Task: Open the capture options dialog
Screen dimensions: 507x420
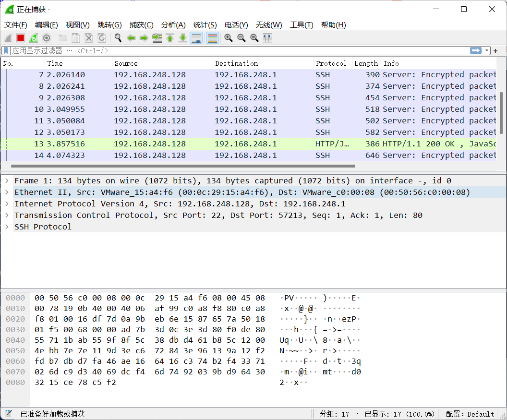Action: [46, 38]
